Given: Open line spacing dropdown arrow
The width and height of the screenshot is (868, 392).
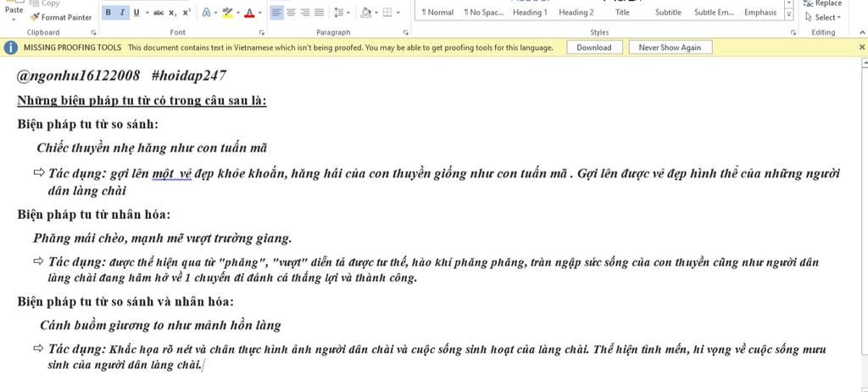Looking at the screenshot, I should point(348,12).
